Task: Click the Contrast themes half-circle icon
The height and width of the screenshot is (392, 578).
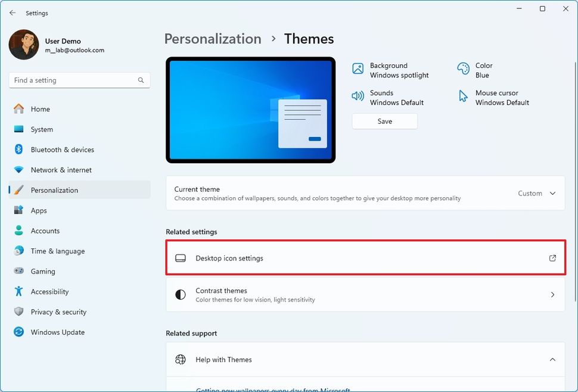Action: [181, 294]
